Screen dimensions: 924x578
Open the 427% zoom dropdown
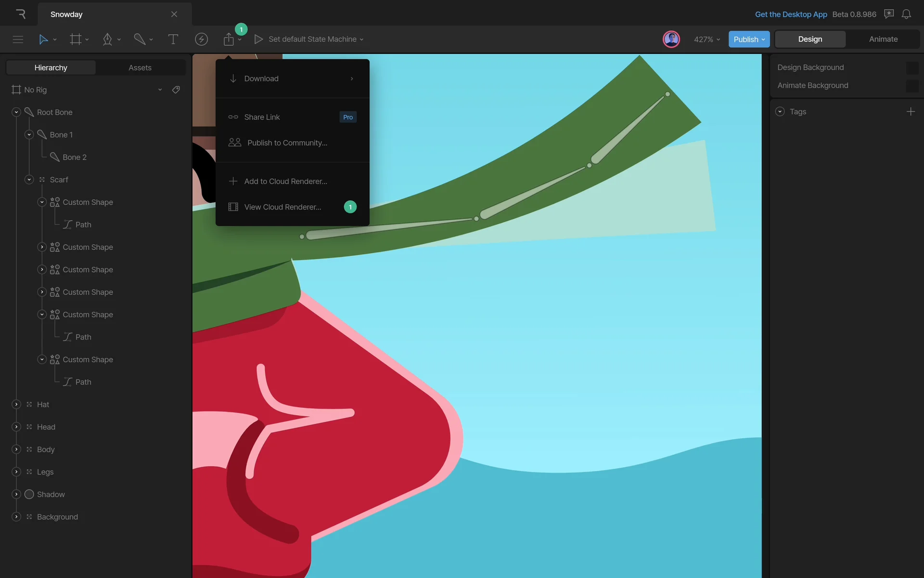tap(706, 39)
